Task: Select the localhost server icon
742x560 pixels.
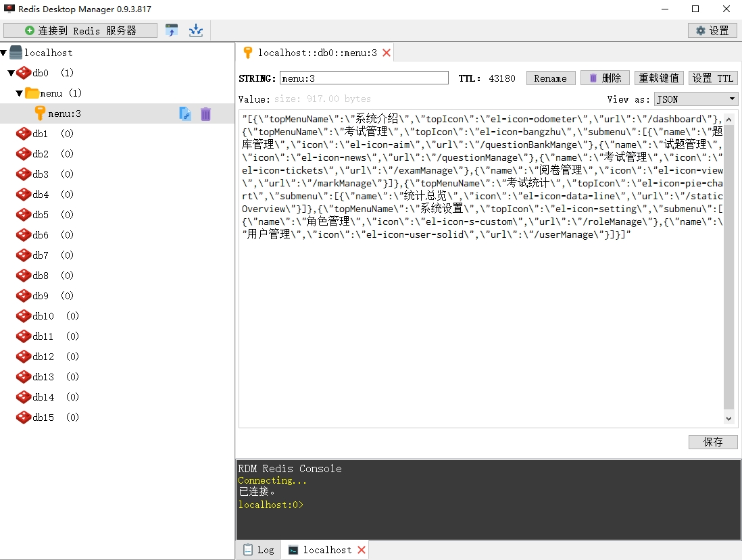Action: (16, 53)
